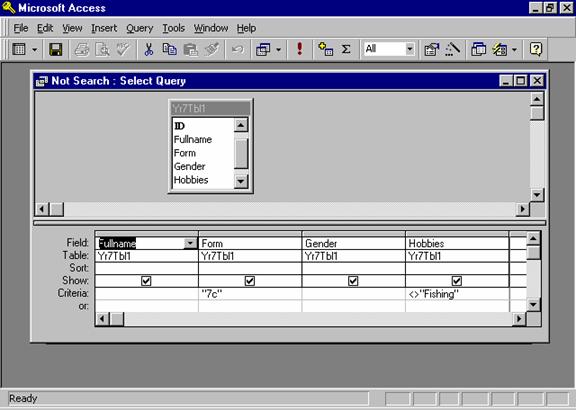Click the Database Window icon
The height and width of the screenshot is (410, 576).
pos(478,49)
